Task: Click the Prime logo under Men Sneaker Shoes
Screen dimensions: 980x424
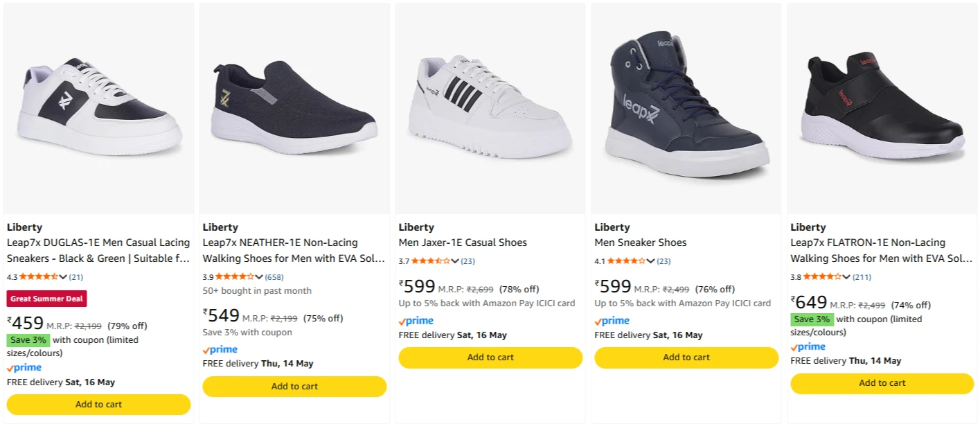Action: [612, 321]
